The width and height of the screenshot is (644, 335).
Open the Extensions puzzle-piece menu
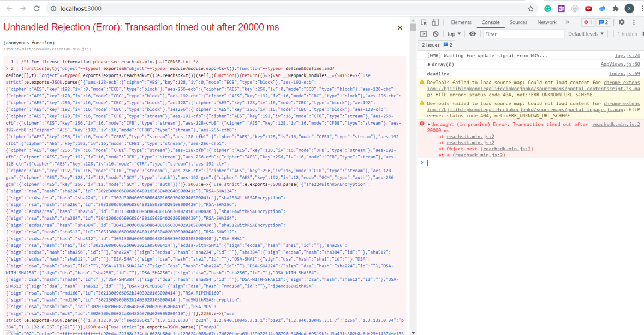615,9
